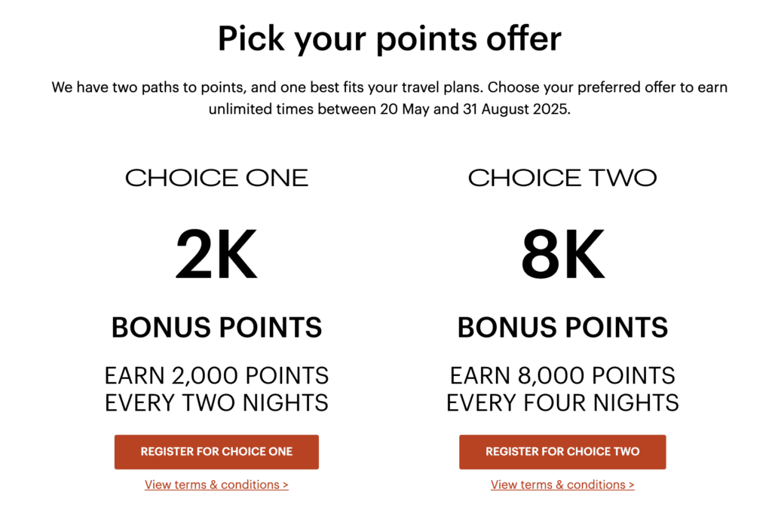
Task: Click the 'EVERY FOUR NIGHTS' text line
Action: (562, 403)
